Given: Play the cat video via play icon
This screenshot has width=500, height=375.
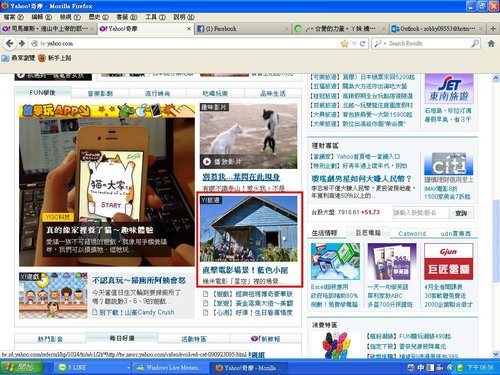Looking at the screenshot, I should (x=207, y=162).
